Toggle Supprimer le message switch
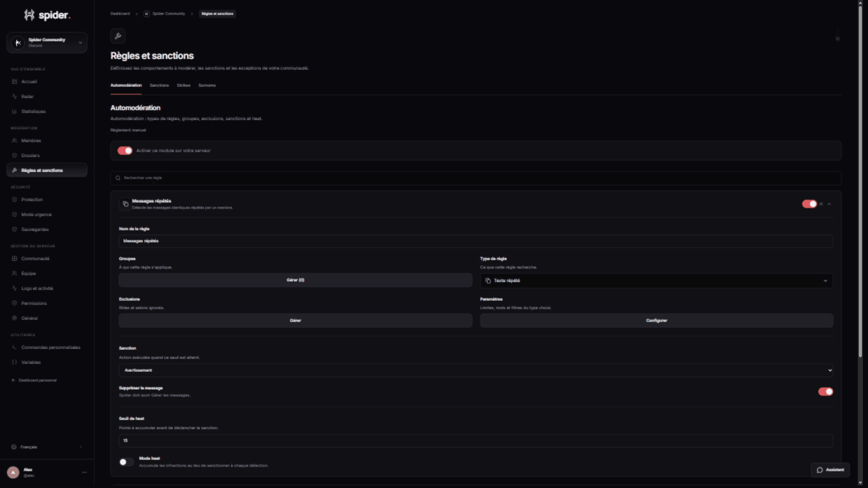The width and height of the screenshot is (868, 488). click(825, 391)
